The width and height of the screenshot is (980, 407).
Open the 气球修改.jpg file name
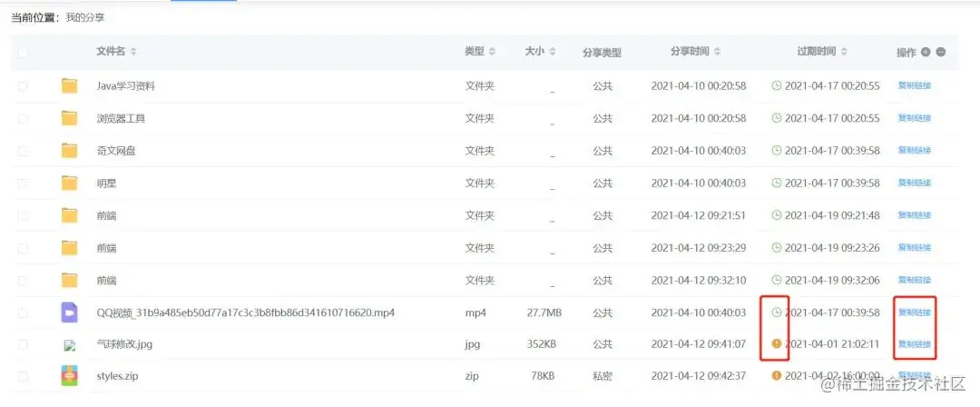[124, 344]
